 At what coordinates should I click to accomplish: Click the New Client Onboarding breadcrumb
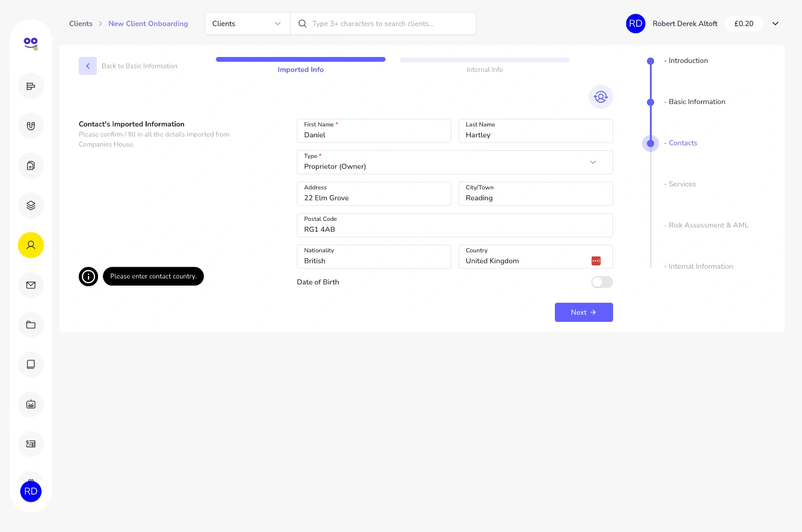click(148, 24)
